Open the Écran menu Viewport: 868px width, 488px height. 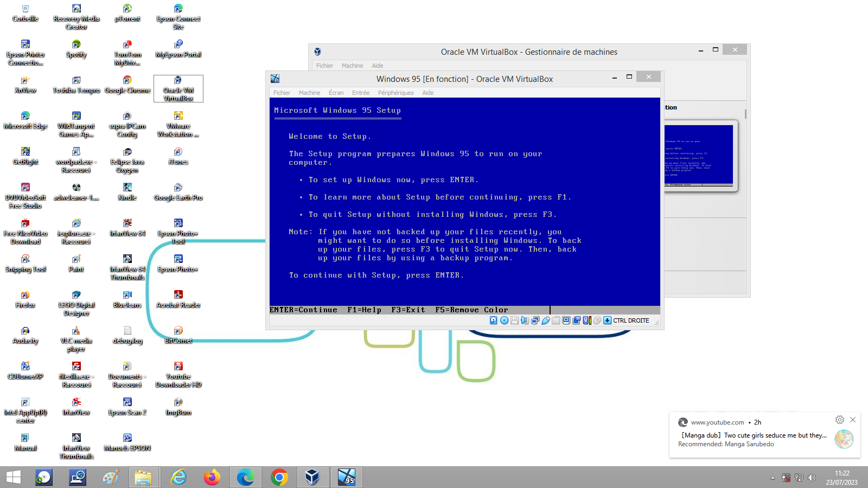(x=336, y=93)
